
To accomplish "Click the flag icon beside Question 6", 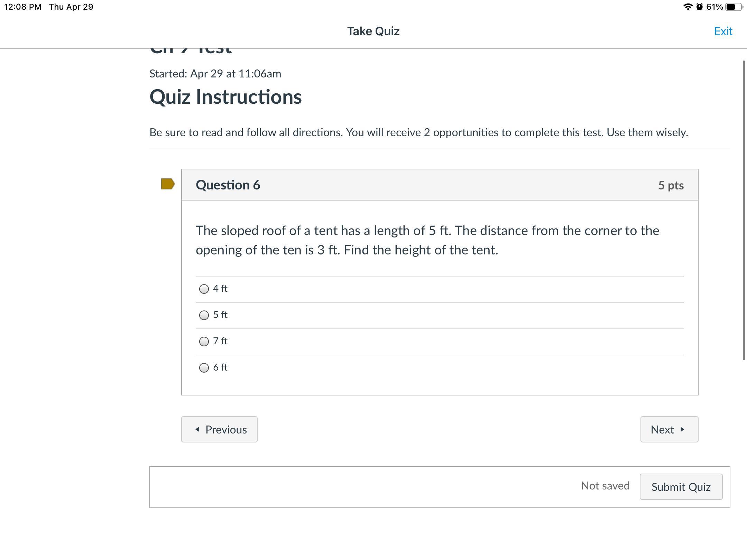I will 168,184.
